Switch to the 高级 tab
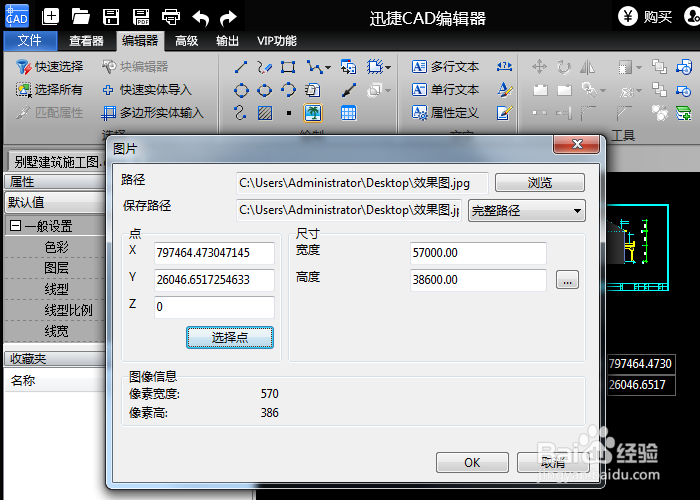The height and width of the screenshot is (500, 700). pyautogui.click(x=186, y=41)
